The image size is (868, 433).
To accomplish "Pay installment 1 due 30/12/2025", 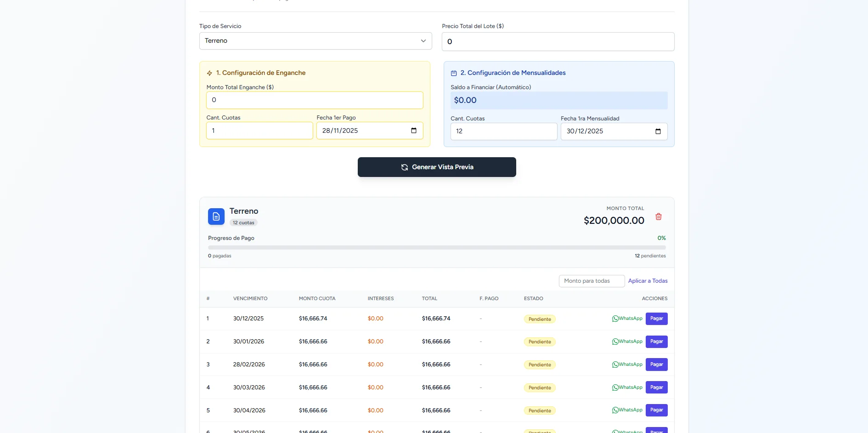I will [656, 319].
